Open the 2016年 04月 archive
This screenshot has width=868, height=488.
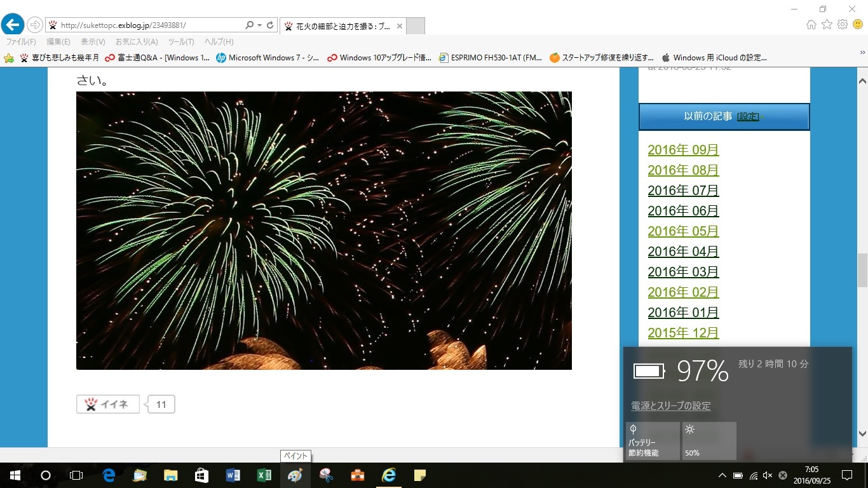coord(683,252)
